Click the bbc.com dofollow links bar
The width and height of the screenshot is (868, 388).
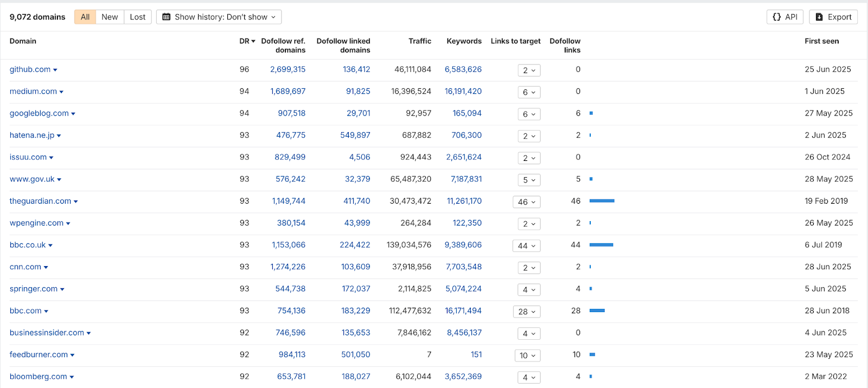pyautogui.click(x=597, y=311)
